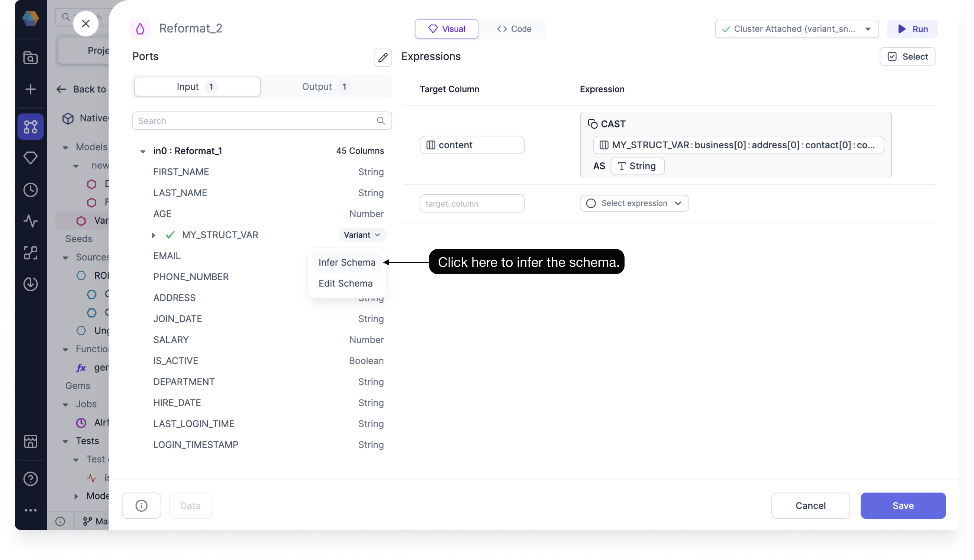Screen dimensions: 974x560
Task: Open the Variant type dropdown on MY_STRUCT_VAR
Action: [x=362, y=234]
